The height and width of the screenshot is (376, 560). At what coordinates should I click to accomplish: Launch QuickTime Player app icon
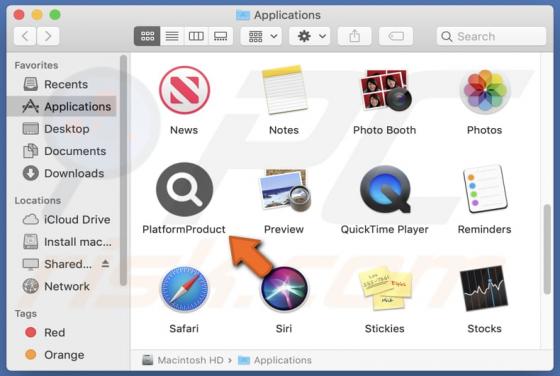385,189
